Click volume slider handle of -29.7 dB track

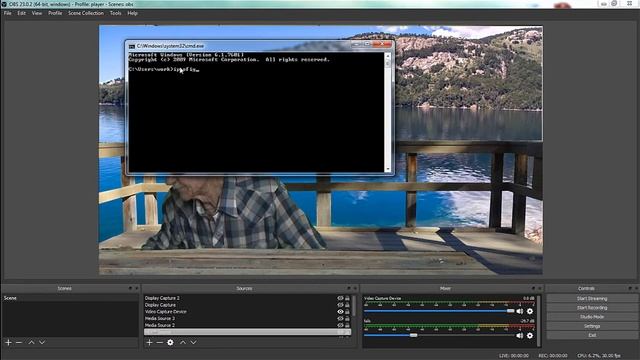(413, 336)
